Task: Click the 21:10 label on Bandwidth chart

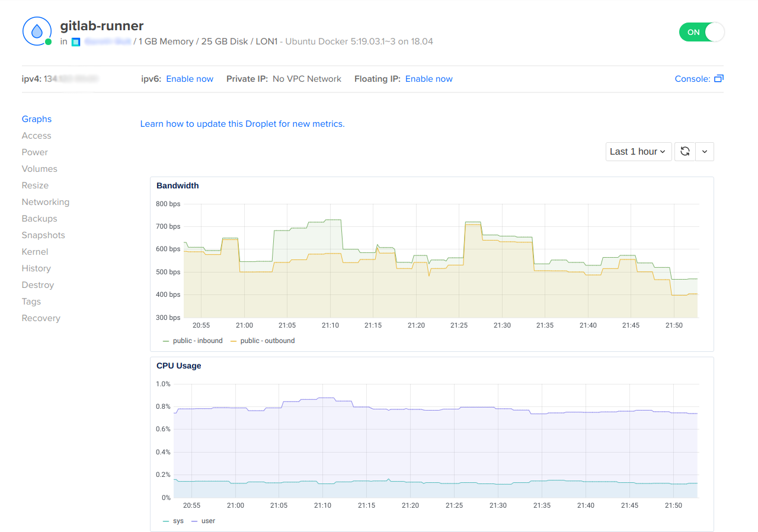Action: click(330, 325)
